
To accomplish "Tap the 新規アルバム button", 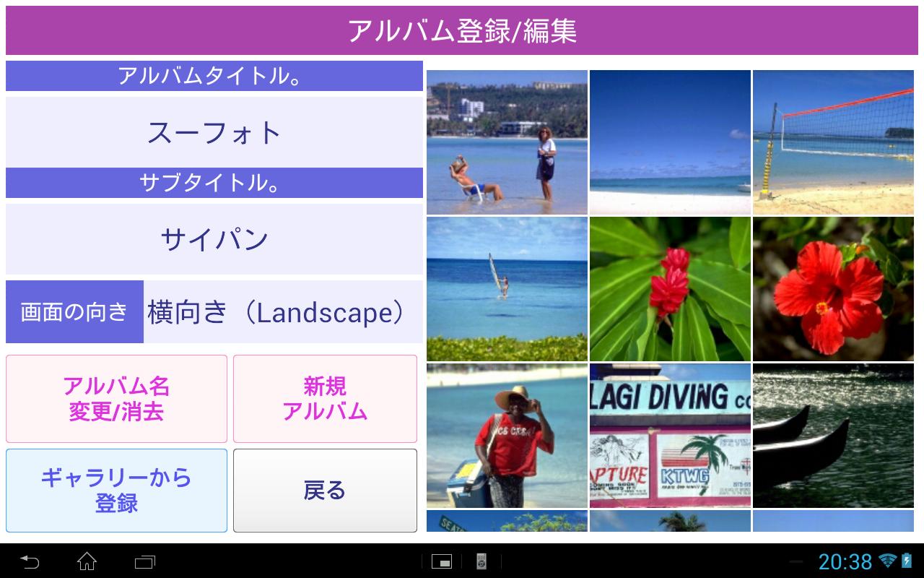I will point(325,399).
